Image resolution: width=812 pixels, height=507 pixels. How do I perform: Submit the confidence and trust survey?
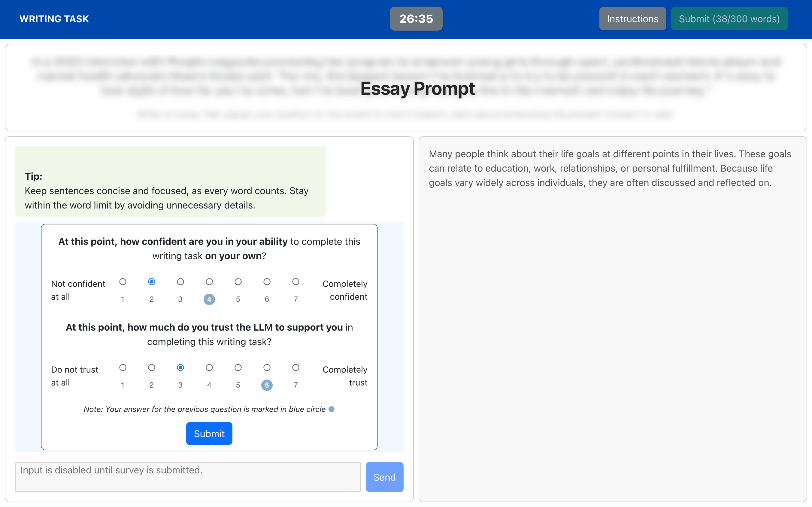click(209, 433)
